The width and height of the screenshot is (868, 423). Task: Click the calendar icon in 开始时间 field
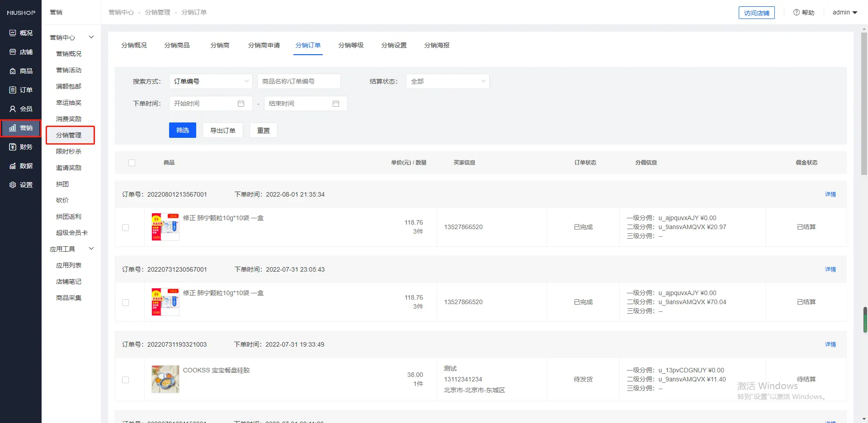pos(241,103)
